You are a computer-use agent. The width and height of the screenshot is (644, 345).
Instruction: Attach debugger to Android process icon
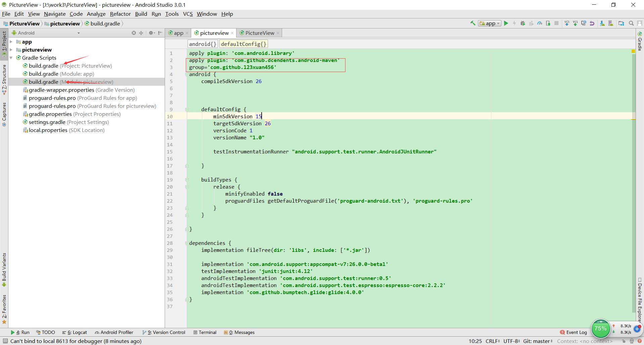[x=548, y=23]
